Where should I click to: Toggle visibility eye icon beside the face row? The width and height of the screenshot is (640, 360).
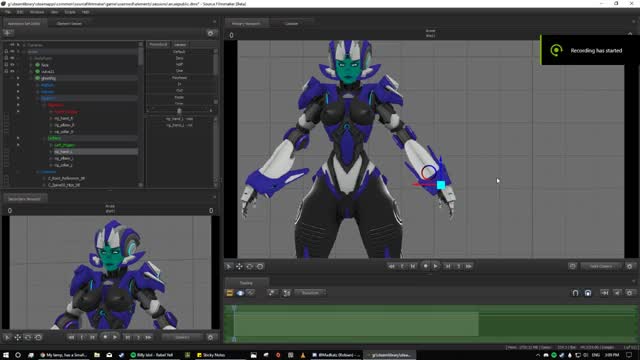pos(12,65)
